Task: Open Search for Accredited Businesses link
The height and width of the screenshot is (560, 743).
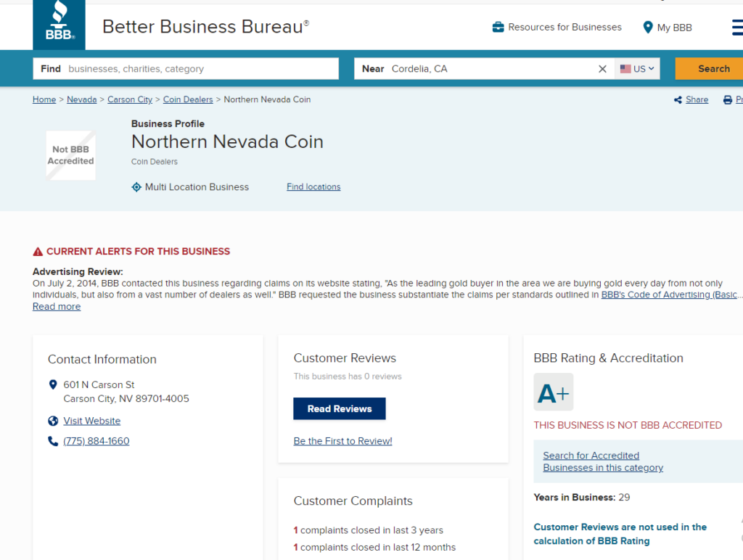Action: click(x=603, y=461)
